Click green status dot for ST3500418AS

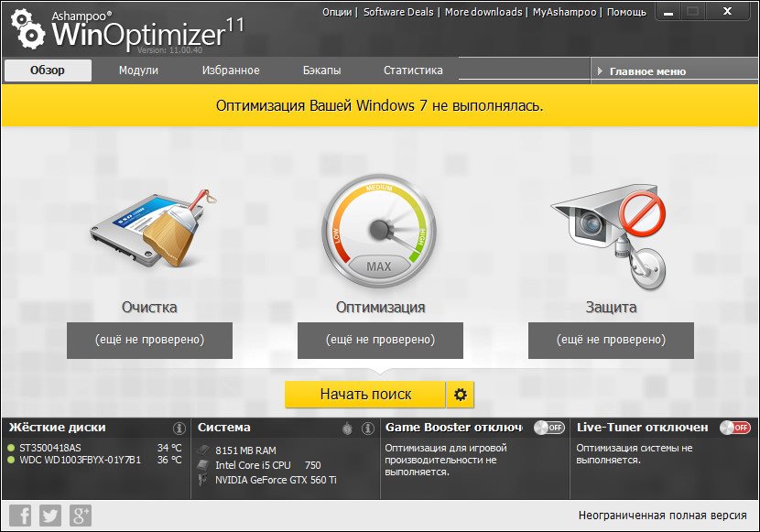click(x=11, y=448)
